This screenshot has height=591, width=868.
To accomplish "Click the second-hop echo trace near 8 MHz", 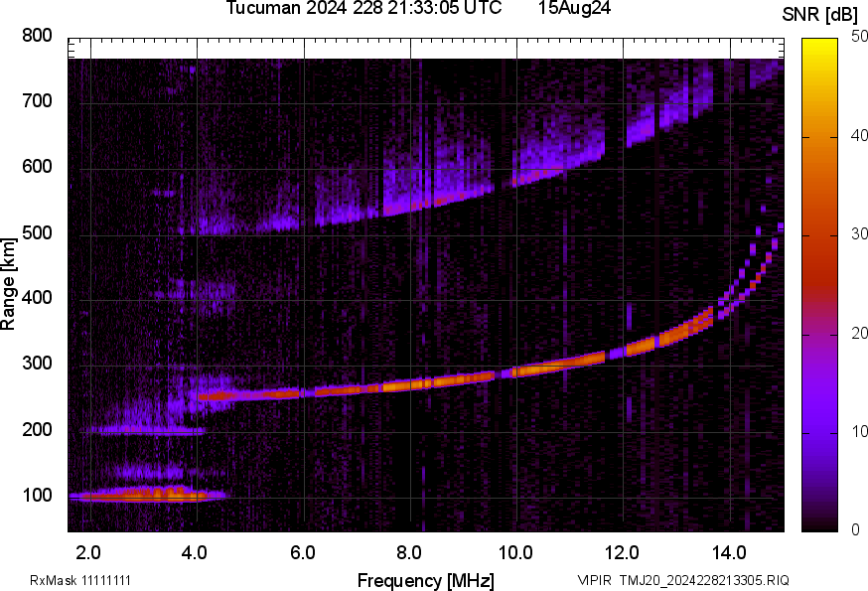I will (x=410, y=207).
